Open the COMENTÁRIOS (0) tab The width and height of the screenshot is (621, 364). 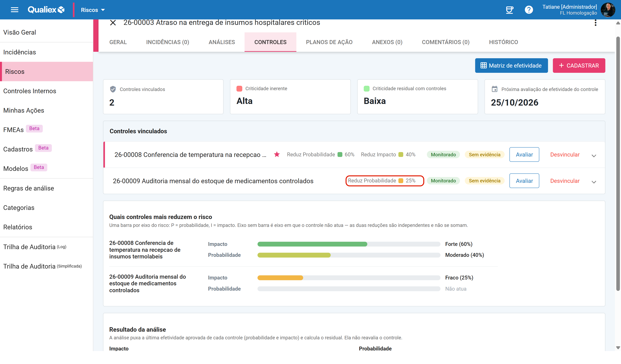coord(446,42)
